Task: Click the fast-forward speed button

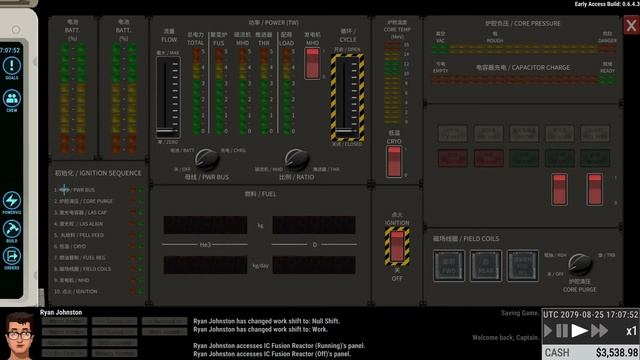Action: pos(600,331)
